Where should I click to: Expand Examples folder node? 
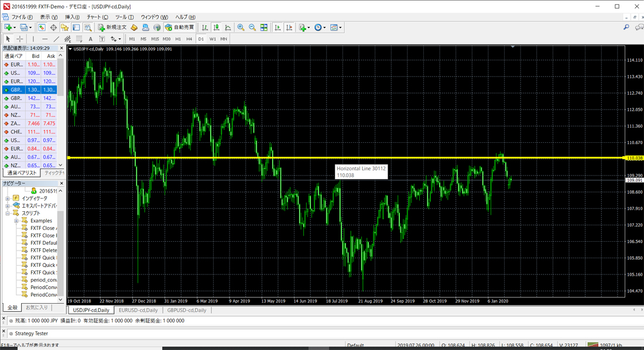(16, 221)
